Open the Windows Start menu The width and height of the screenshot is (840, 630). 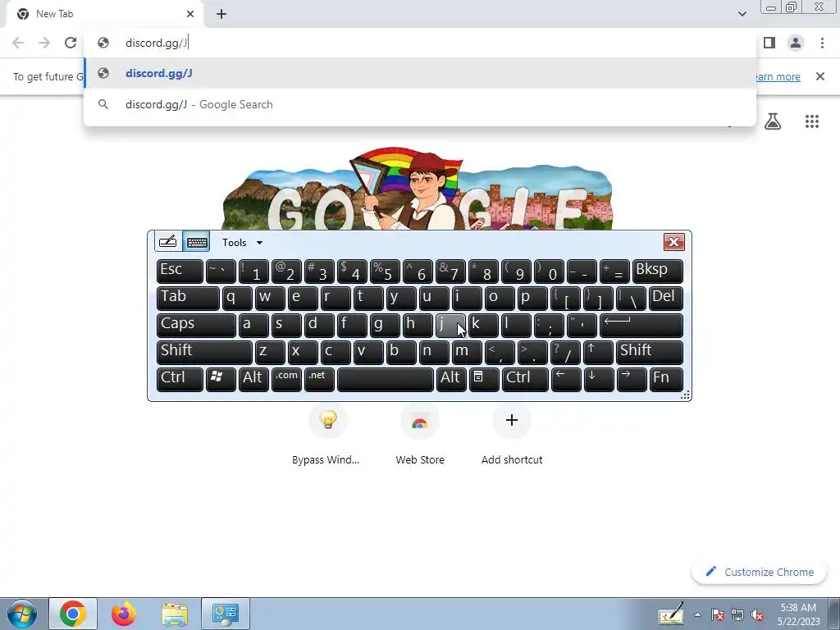click(22, 614)
